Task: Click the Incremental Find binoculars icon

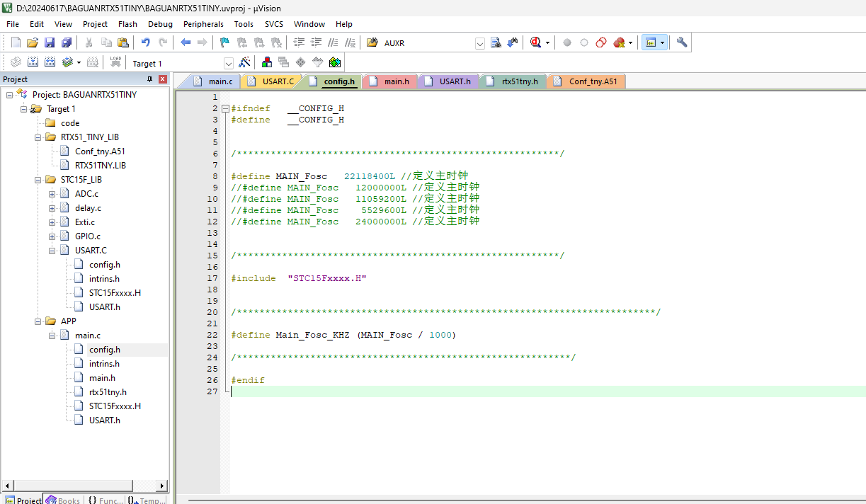Action: [513, 42]
